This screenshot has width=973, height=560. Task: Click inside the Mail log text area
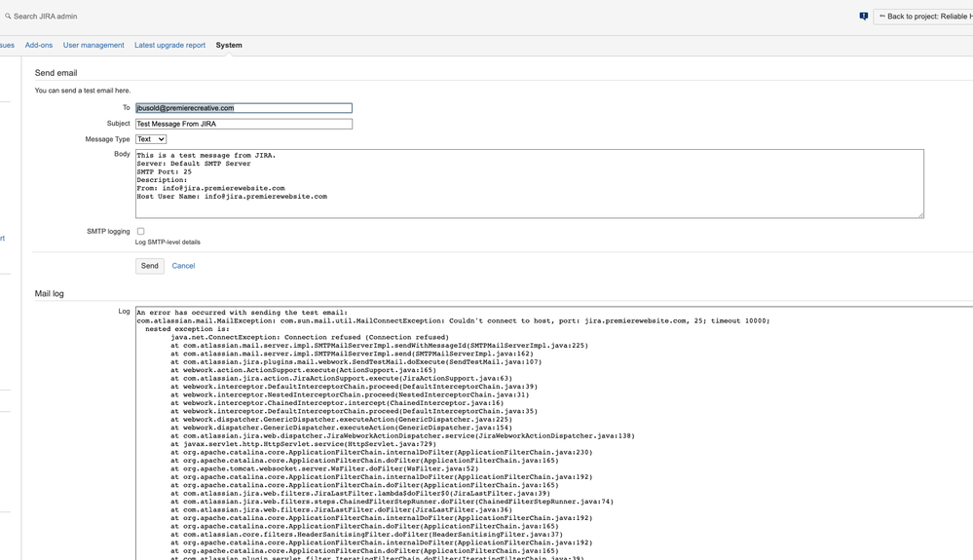click(x=554, y=432)
